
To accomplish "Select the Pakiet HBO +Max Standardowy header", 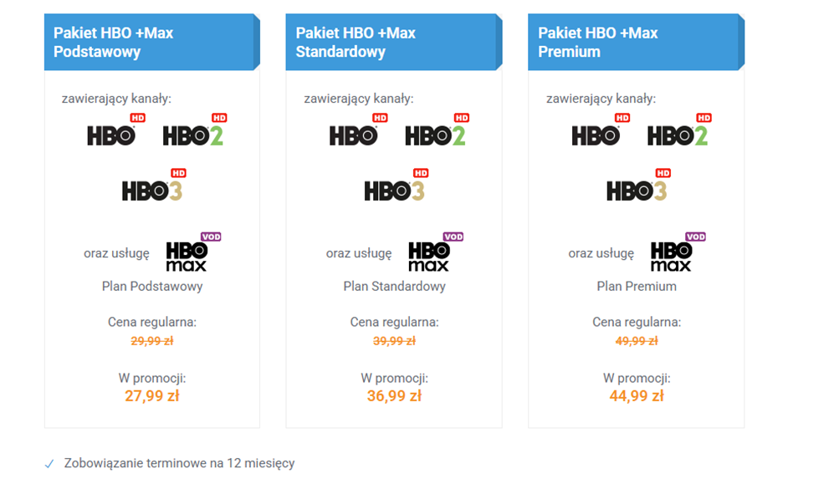I will (x=393, y=42).
